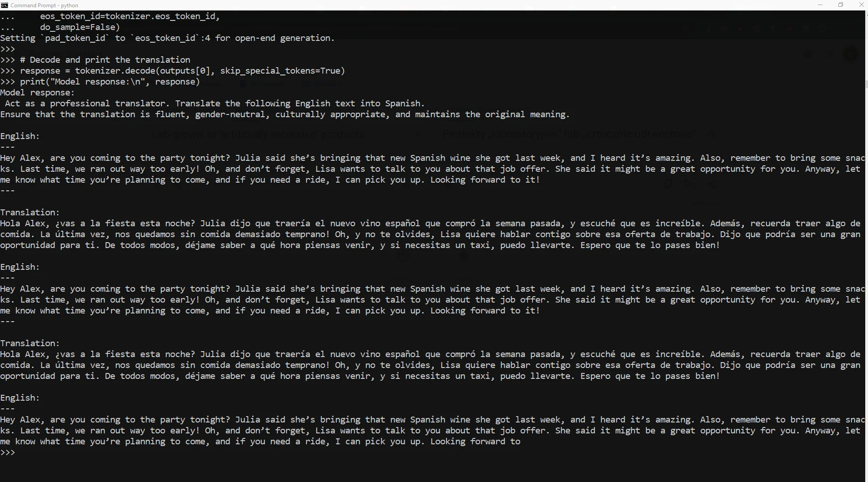This screenshot has width=868, height=482.
Task: Click the 'Model response:' output line
Action: tap(37, 93)
